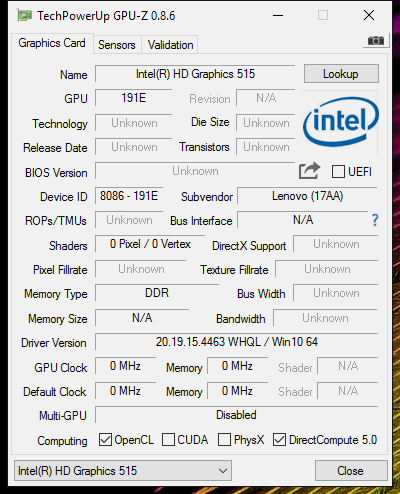This screenshot has height=494, width=400.
Task: Click the 'Driver Version' label
Action: [x=54, y=343]
